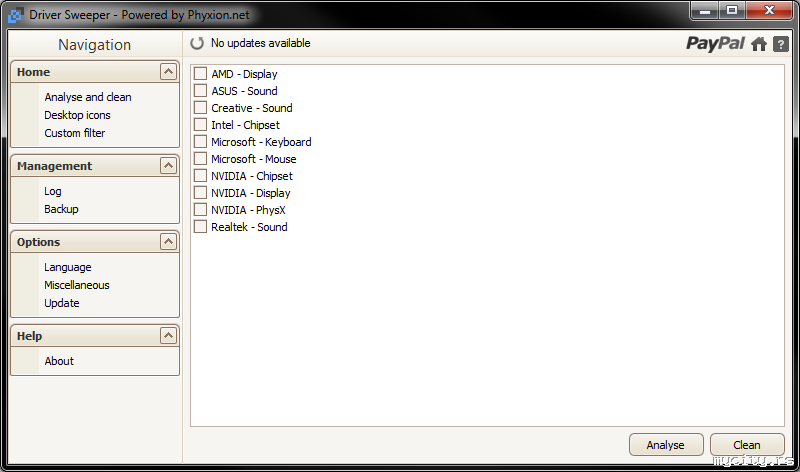Open the PayPal donate logo
800x472 pixels.
pyautogui.click(x=715, y=44)
